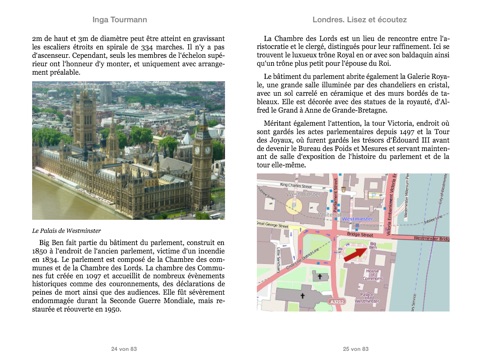480x360 pixels.
Task: Click the '25 von 83' page indicator
Action: pos(356,349)
